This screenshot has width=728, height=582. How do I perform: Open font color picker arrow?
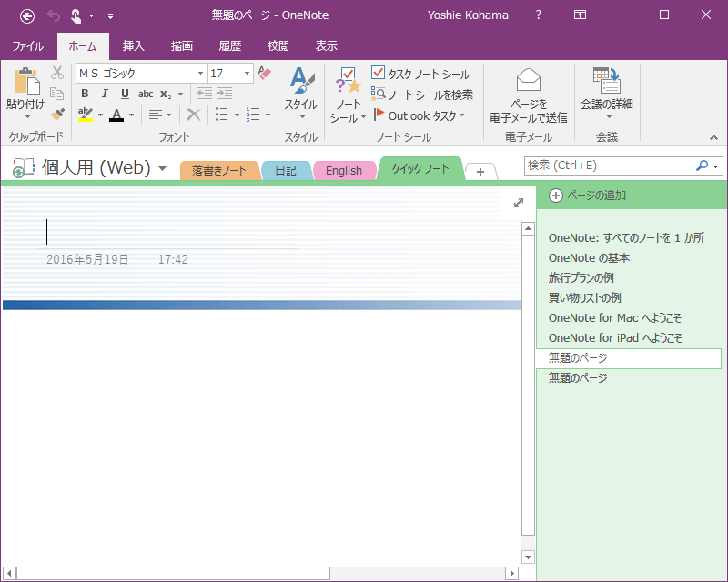click(131, 115)
